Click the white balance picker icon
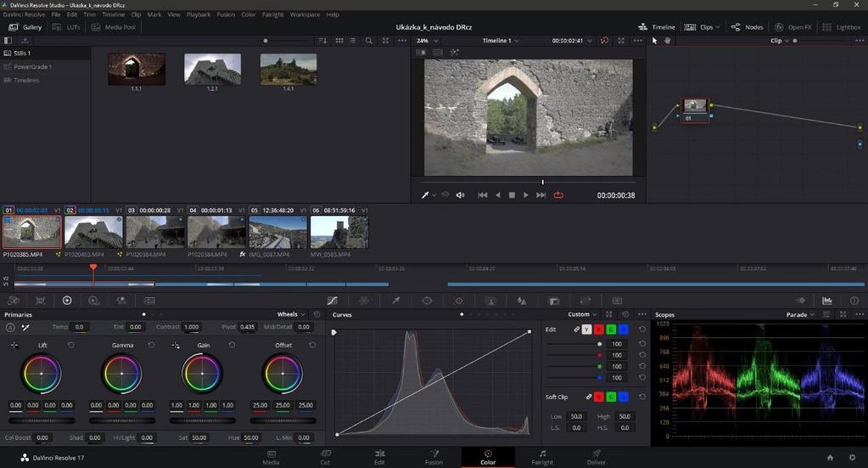Image resolution: width=868 pixels, height=468 pixels. coord(25,327)
